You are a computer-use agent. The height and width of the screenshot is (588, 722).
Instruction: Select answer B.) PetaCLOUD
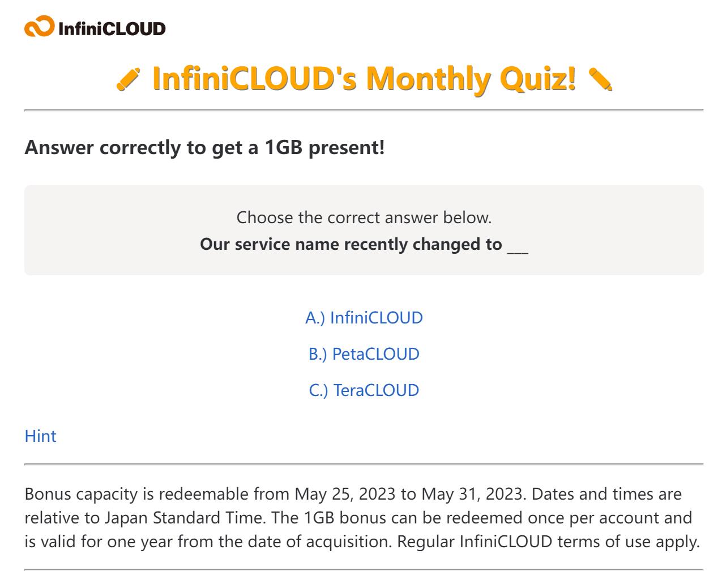pyautogui.click(x=364, y=354)
